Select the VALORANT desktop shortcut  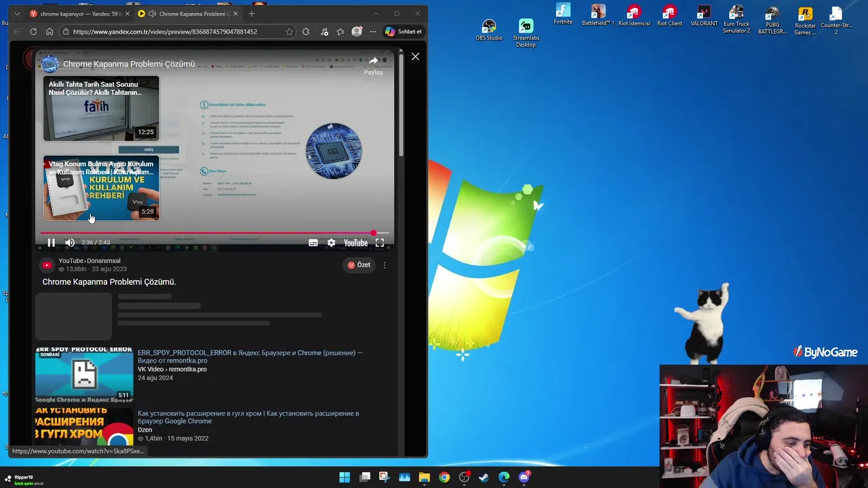[x=704, y=15]
